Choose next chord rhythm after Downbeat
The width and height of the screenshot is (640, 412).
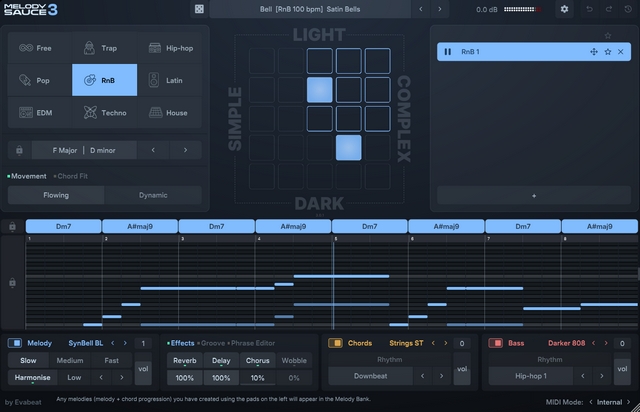[441, 376]
